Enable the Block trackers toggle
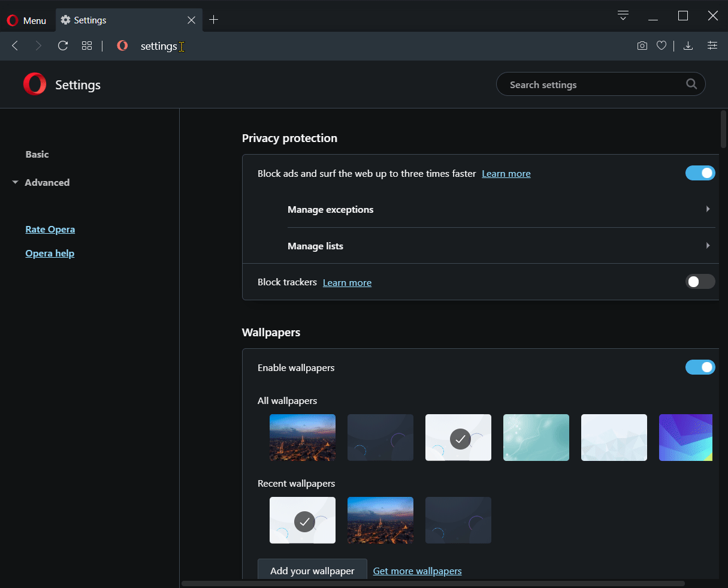The width and height of the screenshot is (728, 588). coord(700,282)
